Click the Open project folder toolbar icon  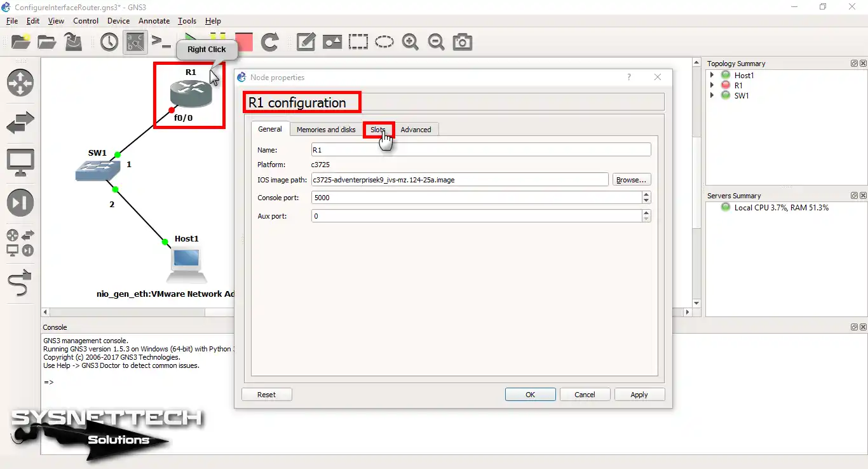(46, 43)
